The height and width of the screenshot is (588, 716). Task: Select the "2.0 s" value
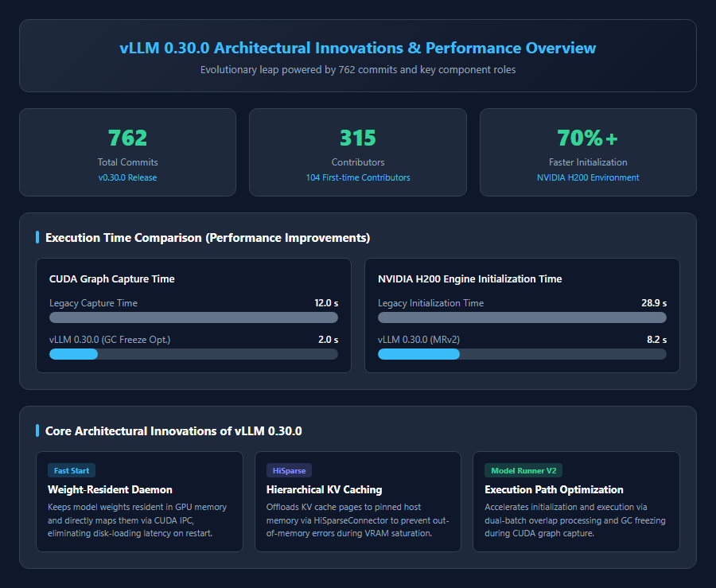(x=329, y=340)
